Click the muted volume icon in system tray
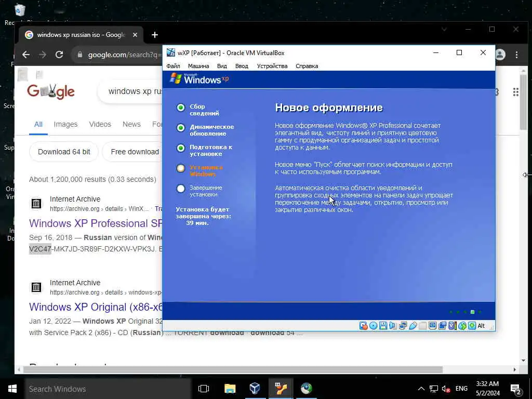The width and height of the screenshot is (532, 399). pos(446,389)
